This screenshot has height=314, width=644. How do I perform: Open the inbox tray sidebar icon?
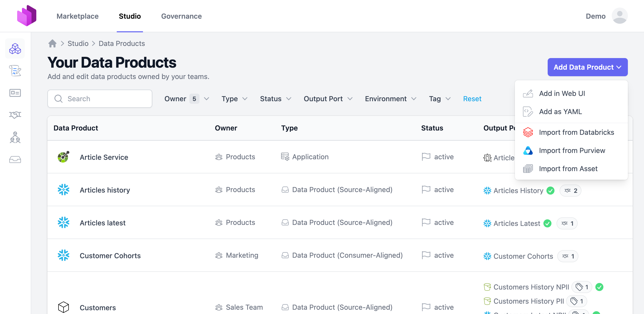[15, 160]
